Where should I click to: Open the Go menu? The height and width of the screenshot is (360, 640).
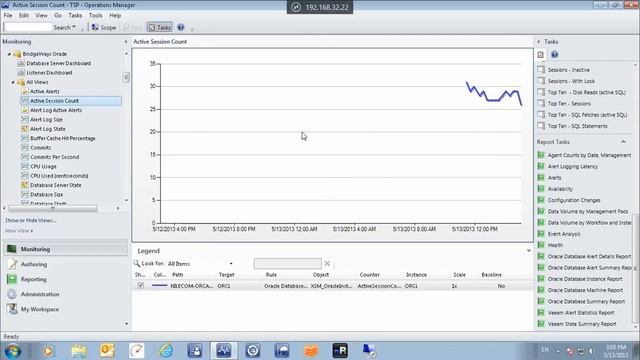58,15
